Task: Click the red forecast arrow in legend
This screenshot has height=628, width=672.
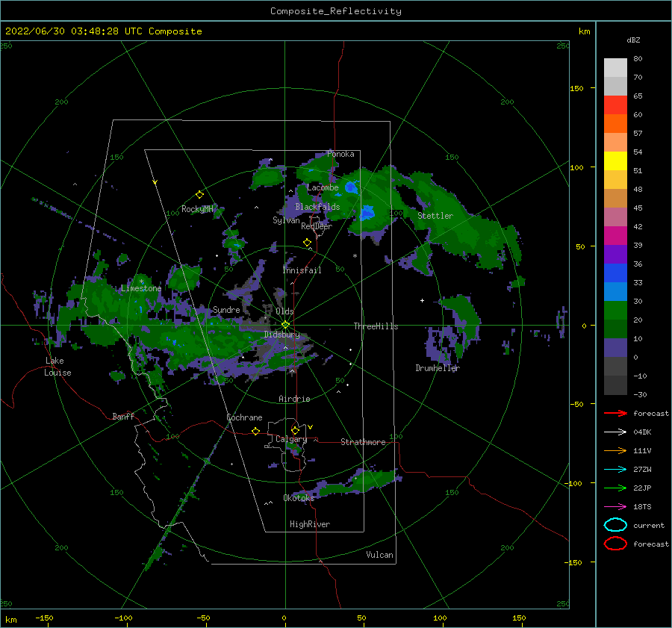Action: [615, 413]
